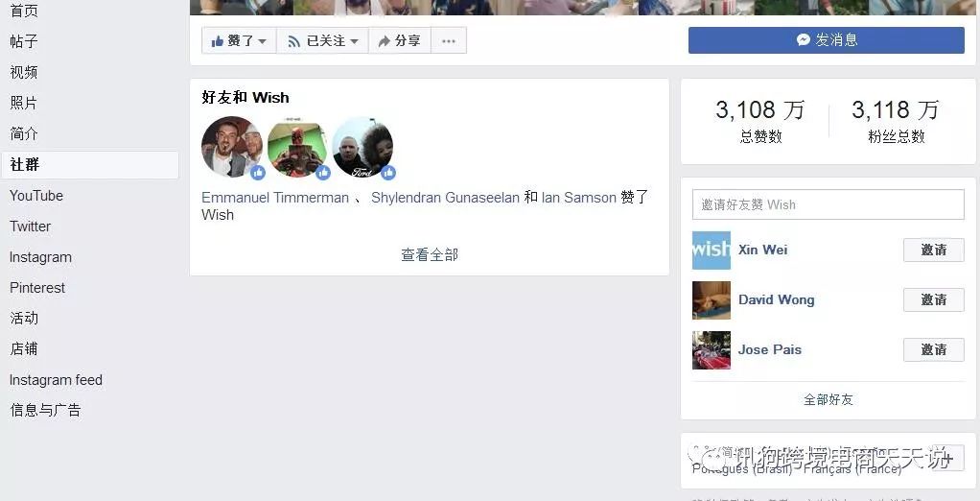Click David Wong's profile thumbnail
The height and width of the screenshot is (501, 980).
pos(712,300)
